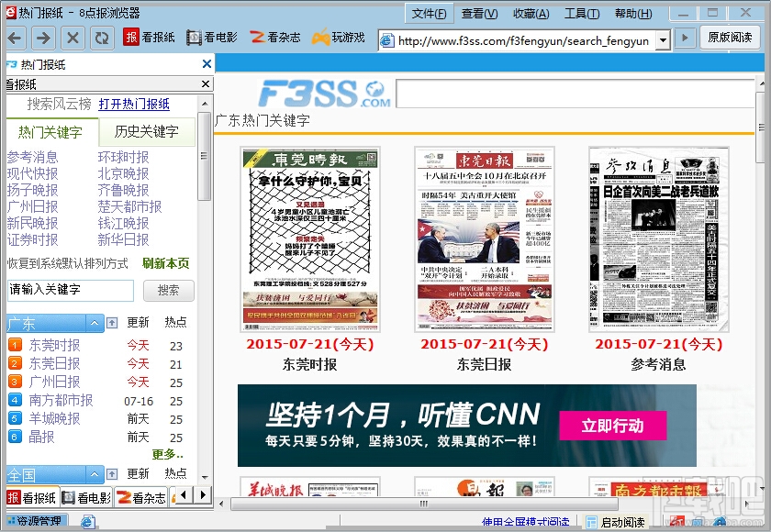Open 东莞日报 in the 广东 list

pos(54,363)
